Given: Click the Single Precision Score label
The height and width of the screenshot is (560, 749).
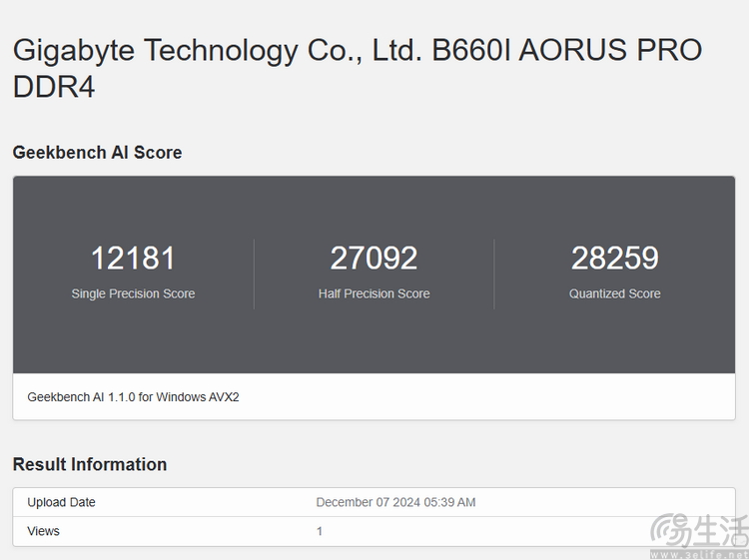Looking at the screenshot, I should pyautogui.click(x=133, y=293).
